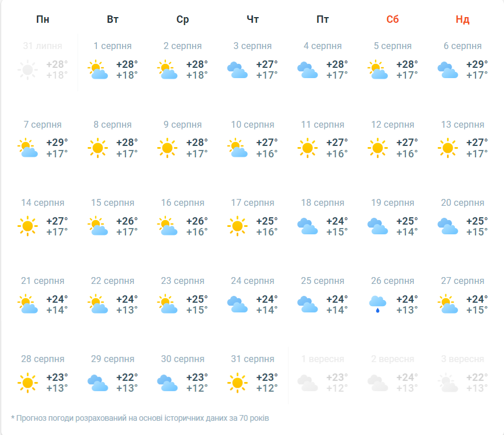The image size is (504, 435).
Task: Click the Сб weekday column header
Action: click(x=392, y=19)
